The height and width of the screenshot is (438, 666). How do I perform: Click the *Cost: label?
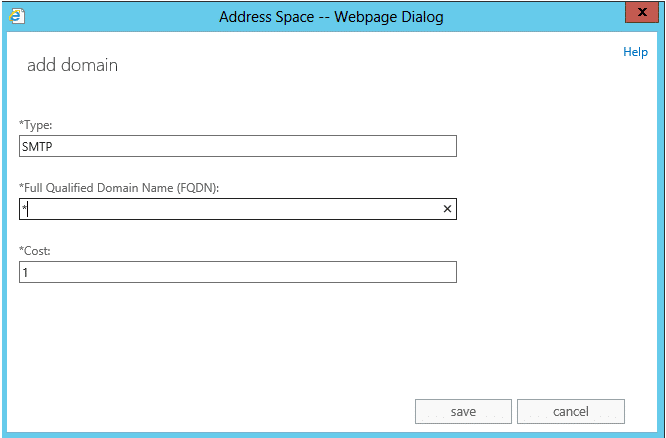35,251
